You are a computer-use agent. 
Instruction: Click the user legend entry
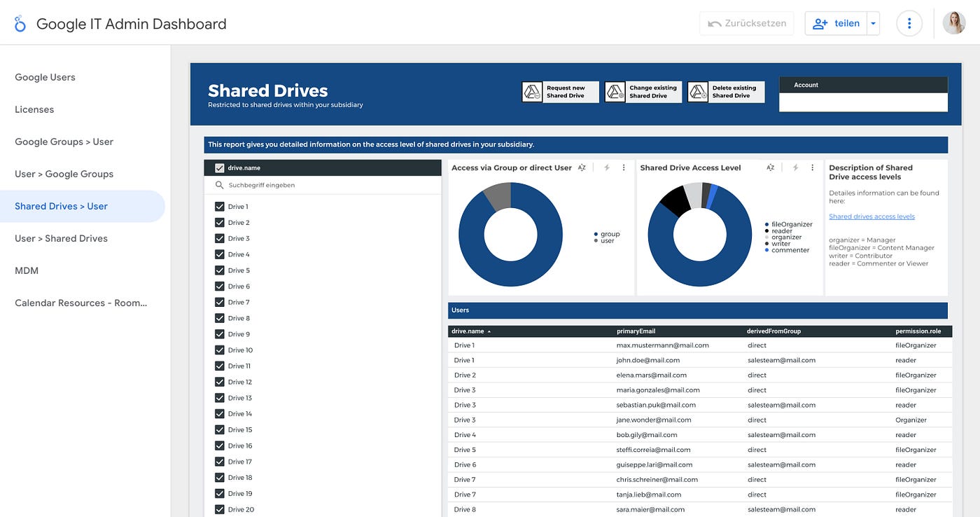(x=604, y=241)
